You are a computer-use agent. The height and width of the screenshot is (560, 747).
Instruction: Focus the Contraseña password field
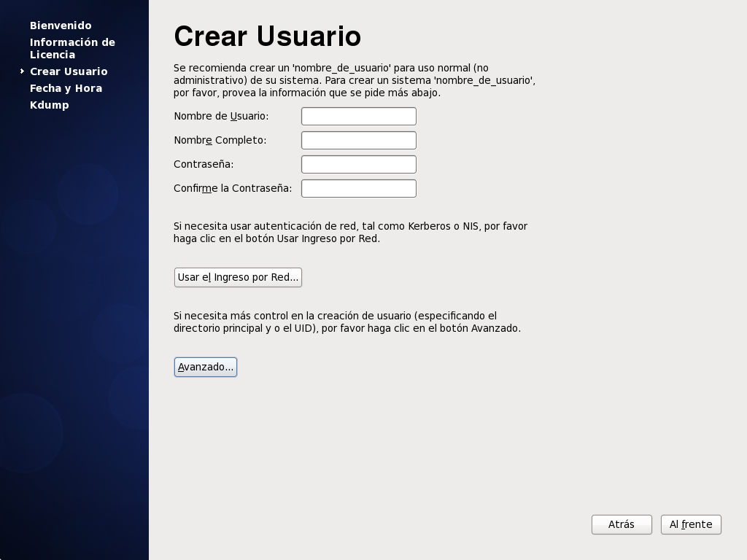(358, 165)
